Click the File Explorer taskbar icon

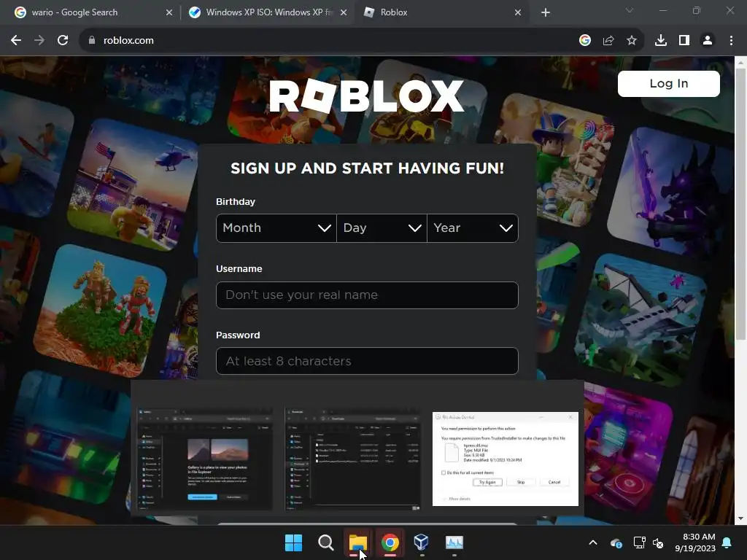point(357,542)
